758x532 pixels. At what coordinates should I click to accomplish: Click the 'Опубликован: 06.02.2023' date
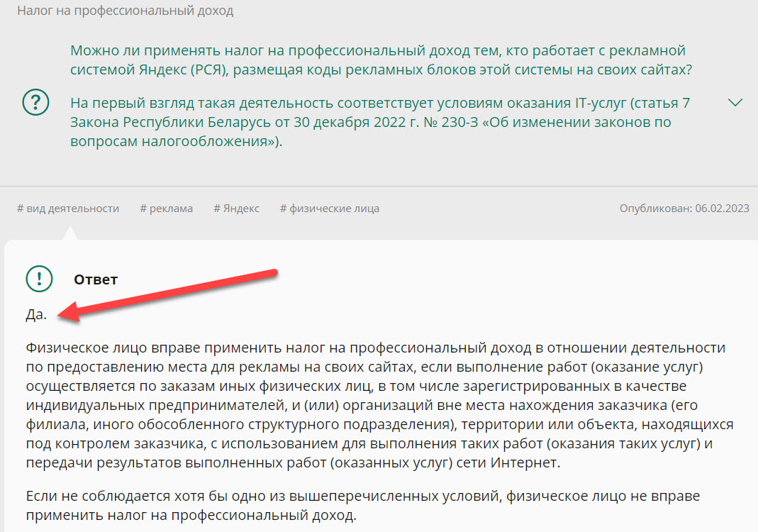point(684,209)
